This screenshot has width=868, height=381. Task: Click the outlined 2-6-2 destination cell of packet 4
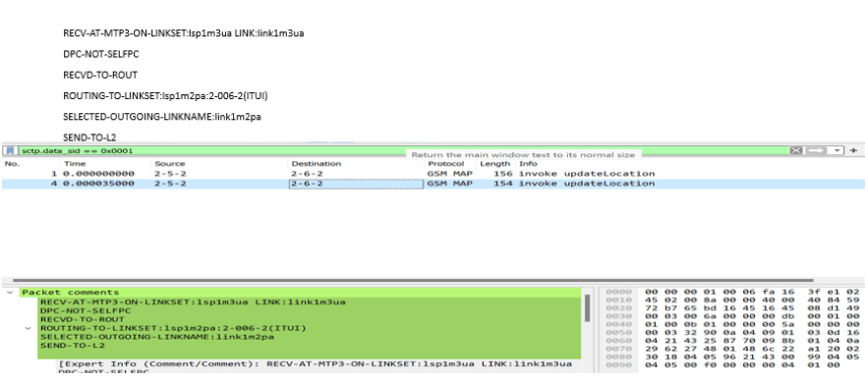(356, 184)
